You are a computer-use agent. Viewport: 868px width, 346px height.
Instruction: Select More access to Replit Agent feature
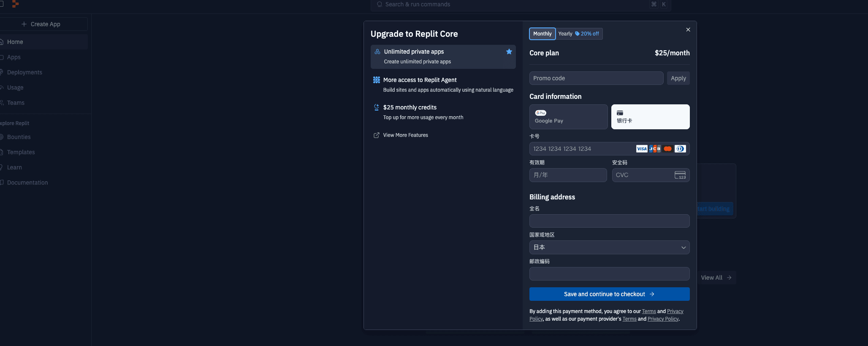click(443, 84)
